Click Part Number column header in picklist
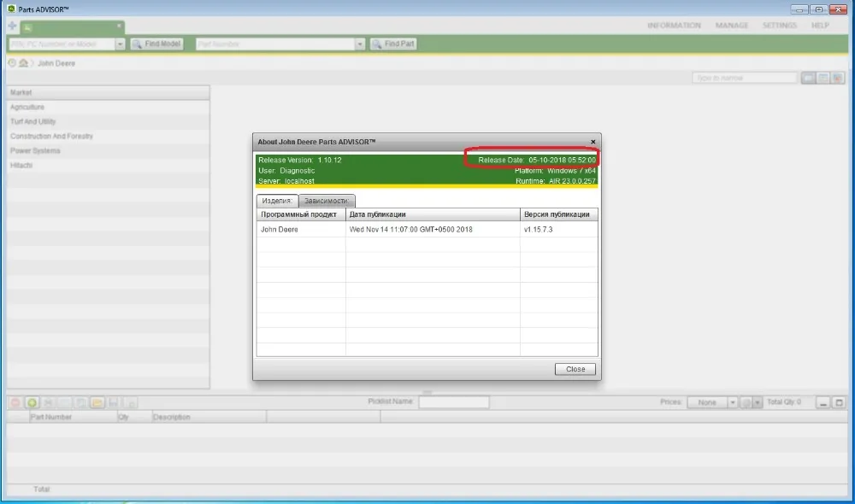The image size is (855, 504). 73,417
